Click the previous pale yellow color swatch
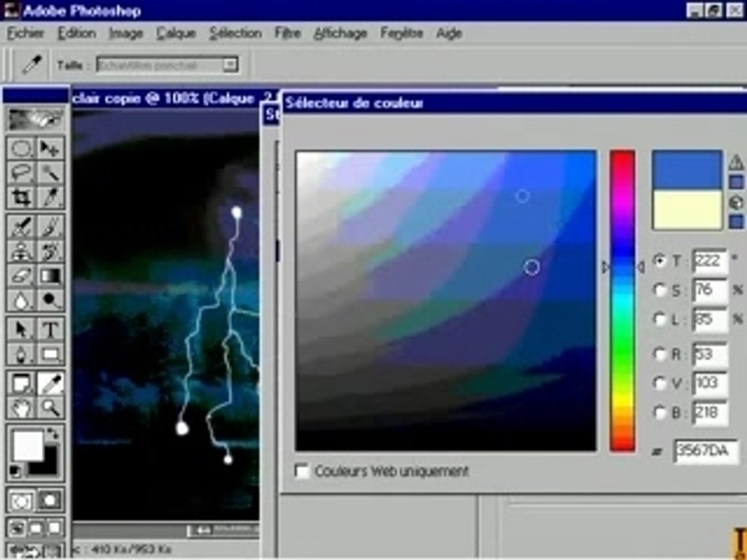 pyautogui.click(x=687, y=209)
